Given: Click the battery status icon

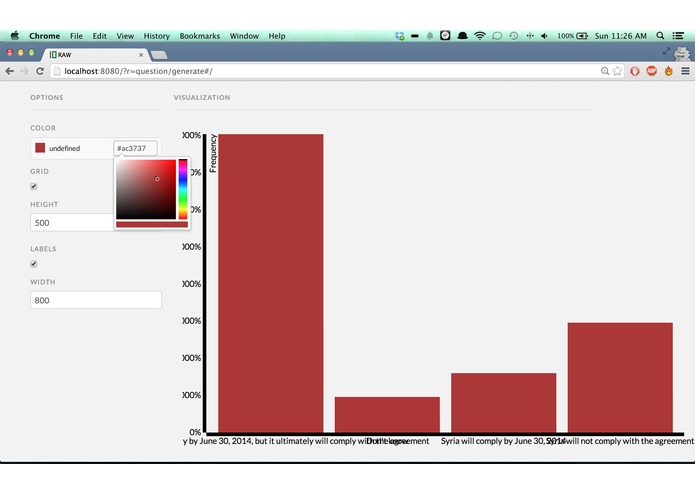Looking at the screenshot, I should tap(582, 36).
